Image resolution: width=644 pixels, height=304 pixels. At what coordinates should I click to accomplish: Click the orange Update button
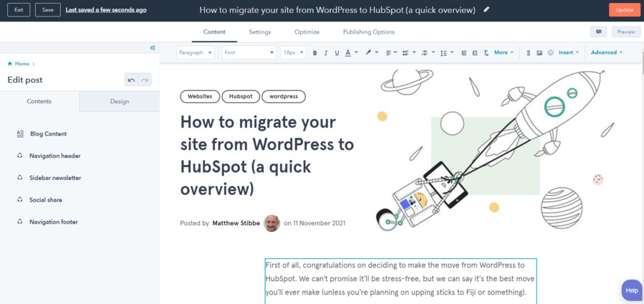pos(625,10)
